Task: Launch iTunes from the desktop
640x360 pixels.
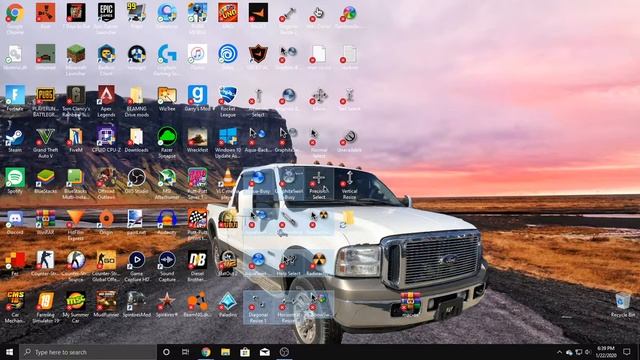Action: [197, 54]
